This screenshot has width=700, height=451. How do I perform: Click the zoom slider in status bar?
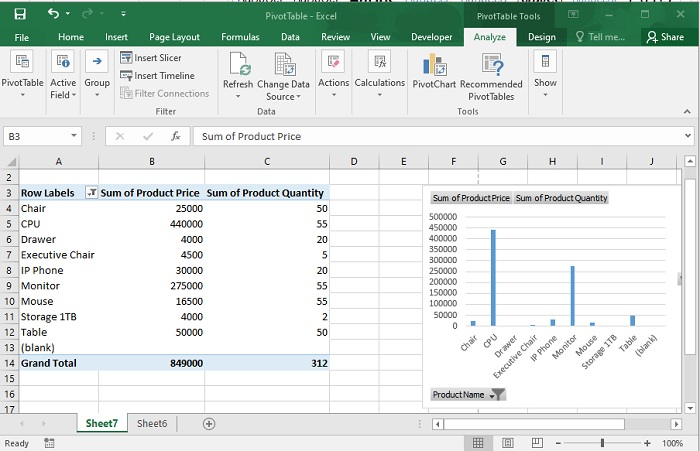point(602,442)
